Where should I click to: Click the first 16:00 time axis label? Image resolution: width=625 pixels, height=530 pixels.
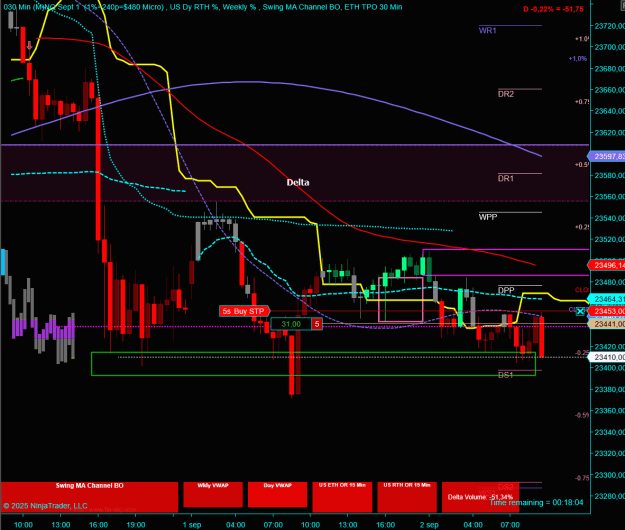98,525
